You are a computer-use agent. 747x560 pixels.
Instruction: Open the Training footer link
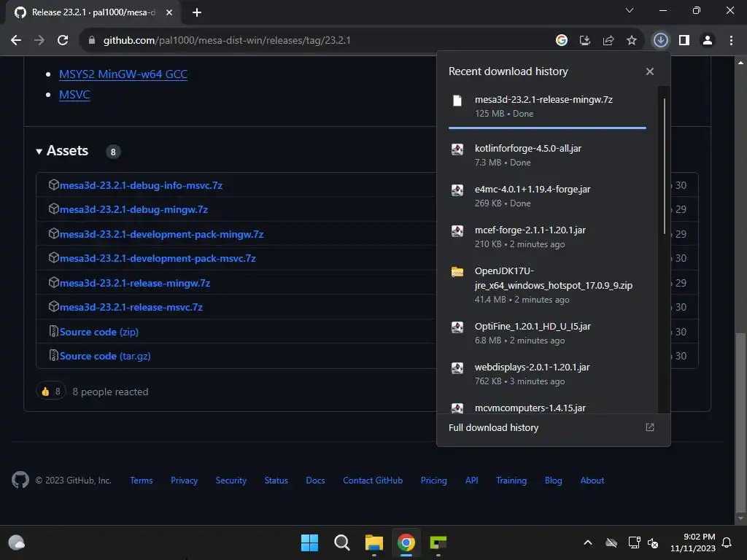(x=511, y=481)
